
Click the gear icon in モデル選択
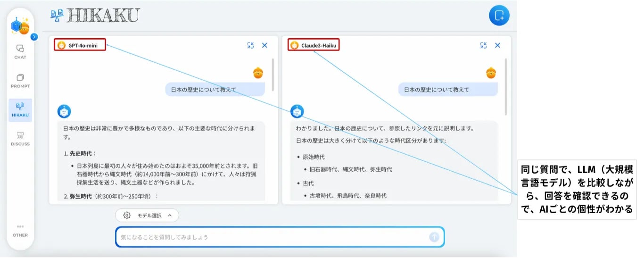pyautogui.click(x=126, y=216)
